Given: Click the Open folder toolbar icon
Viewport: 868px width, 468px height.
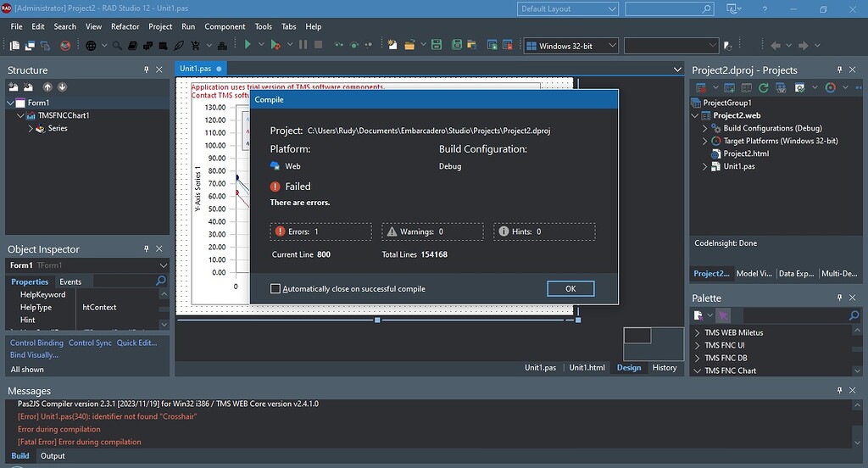Looking at the screenshot, I should point(409,45).
